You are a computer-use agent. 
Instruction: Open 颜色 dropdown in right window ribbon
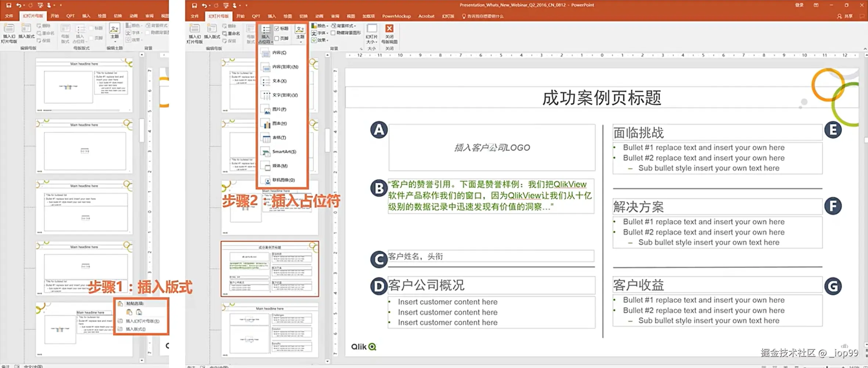(320, 26)
